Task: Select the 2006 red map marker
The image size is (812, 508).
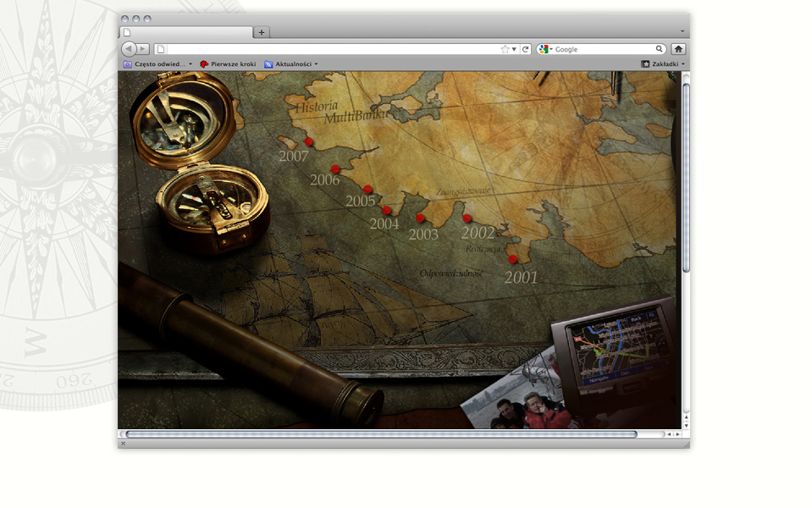Action: tap(335, 168)
